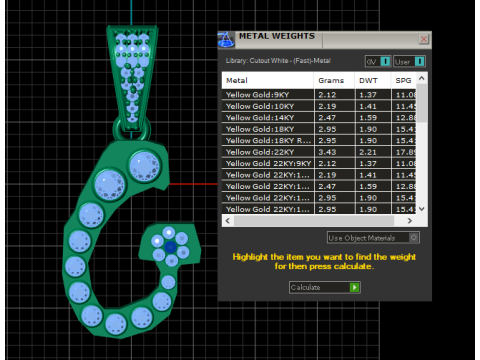
Task: Click the horizontal scrollbar right arrow
Action: [410, 221]
